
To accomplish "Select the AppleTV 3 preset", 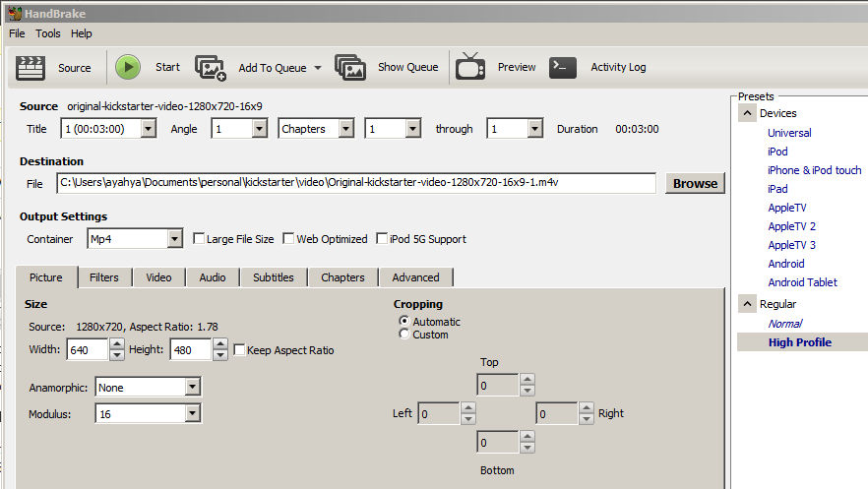I will [791, 245].
